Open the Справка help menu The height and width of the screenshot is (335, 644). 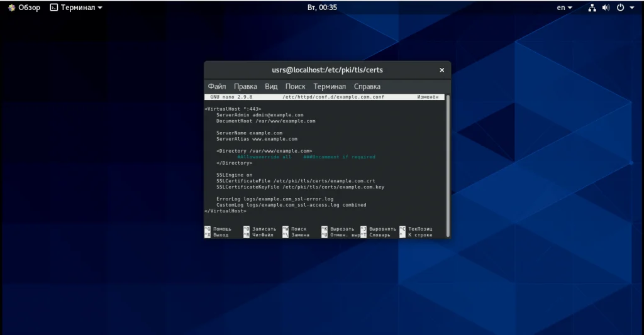pyautogui.click(x=367, y=87)
